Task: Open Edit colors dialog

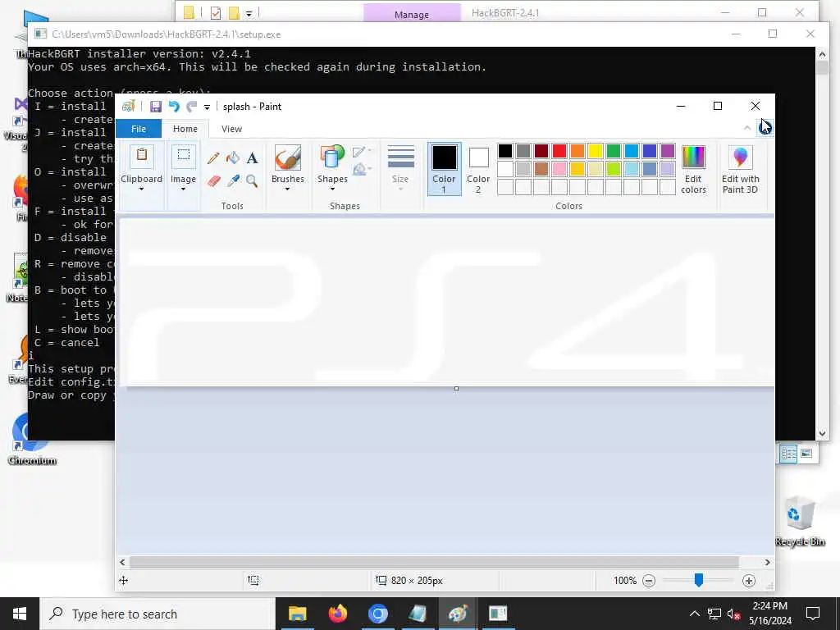Action: click(693, 169)
